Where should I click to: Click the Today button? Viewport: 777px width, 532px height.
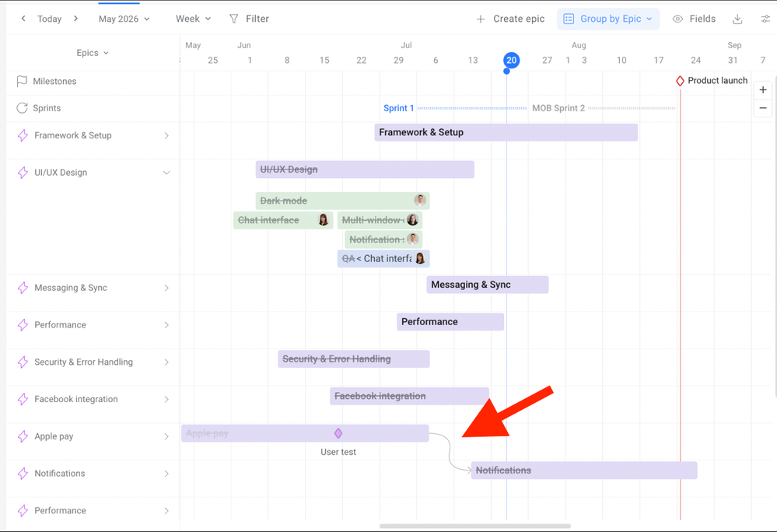coord(50,19)
